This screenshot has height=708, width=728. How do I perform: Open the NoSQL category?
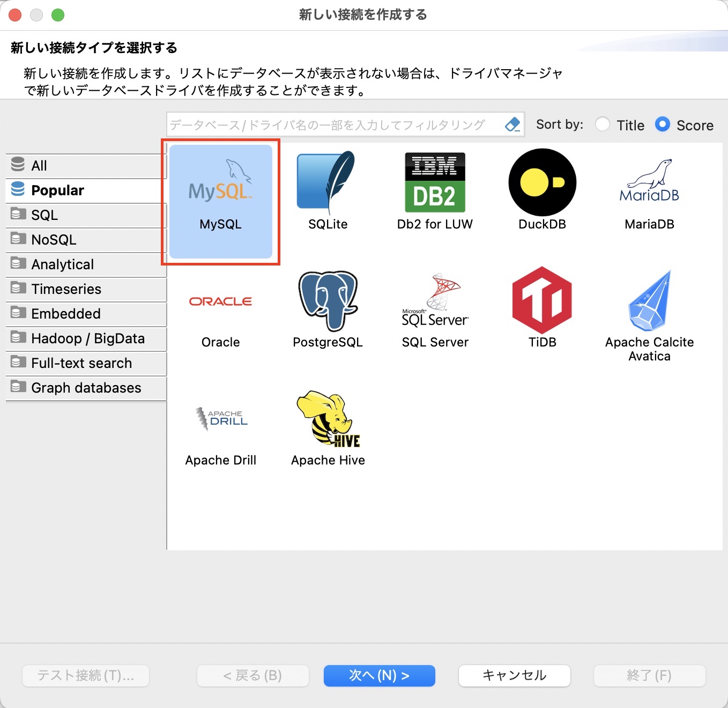click(86, 240)
